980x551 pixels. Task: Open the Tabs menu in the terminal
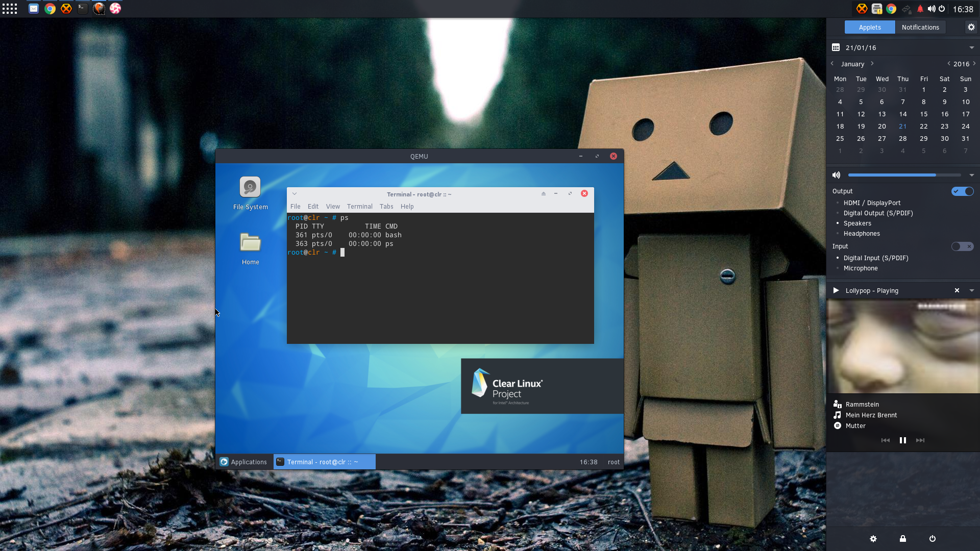tap(386, 207)
